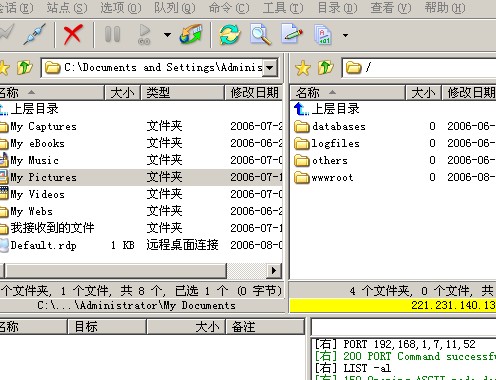
Task: Click the magnifier file search icon
Action: point(261,34)
